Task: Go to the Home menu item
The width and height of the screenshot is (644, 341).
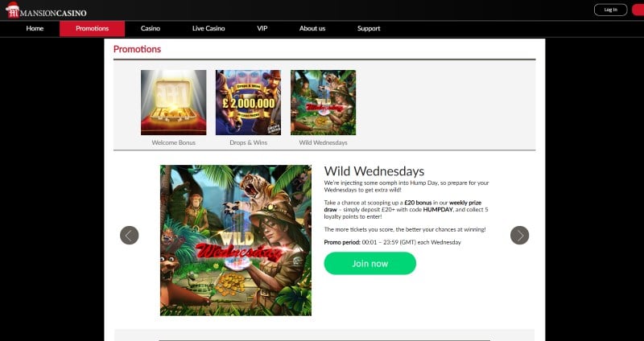Action: 35,29
